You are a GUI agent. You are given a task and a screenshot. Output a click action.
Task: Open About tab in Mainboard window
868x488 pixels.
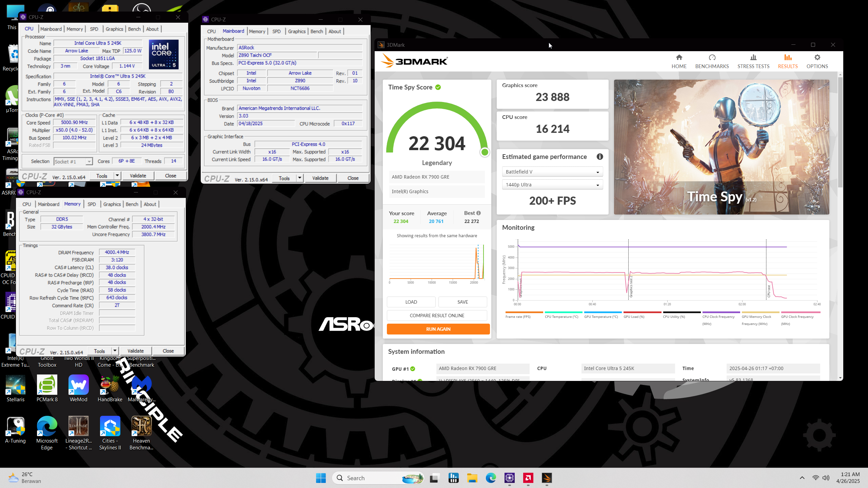tap(335, 32)
